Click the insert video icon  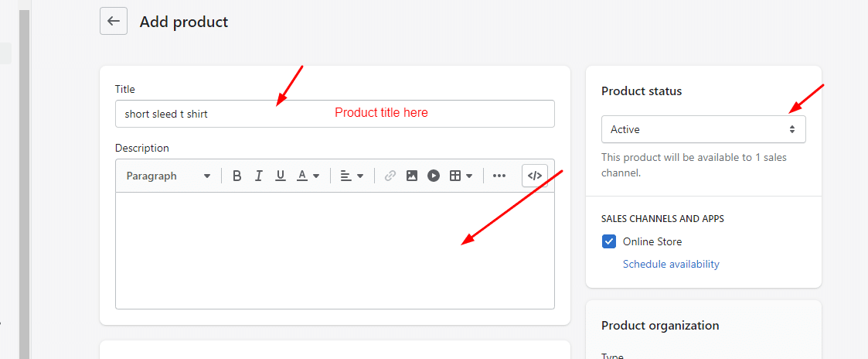tap(434, 176)
